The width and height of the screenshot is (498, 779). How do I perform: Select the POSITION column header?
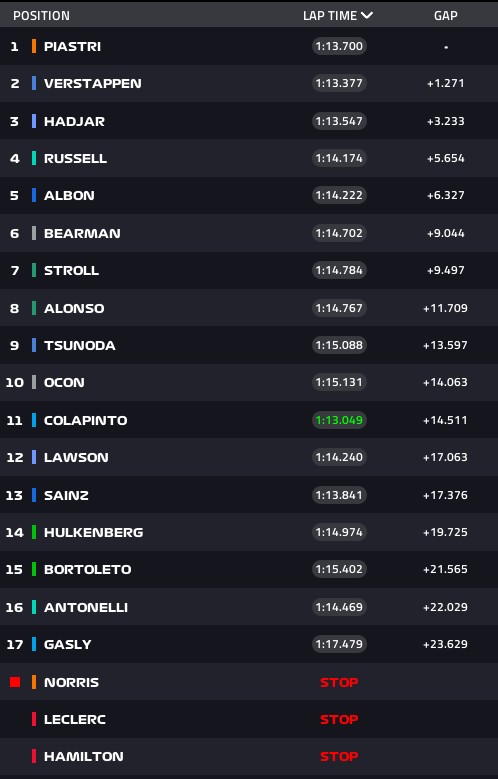click(41, 16)
